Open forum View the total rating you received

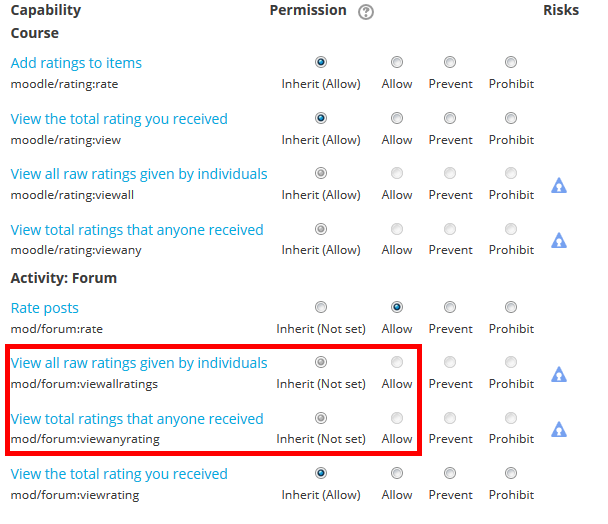tap(119, 474)
